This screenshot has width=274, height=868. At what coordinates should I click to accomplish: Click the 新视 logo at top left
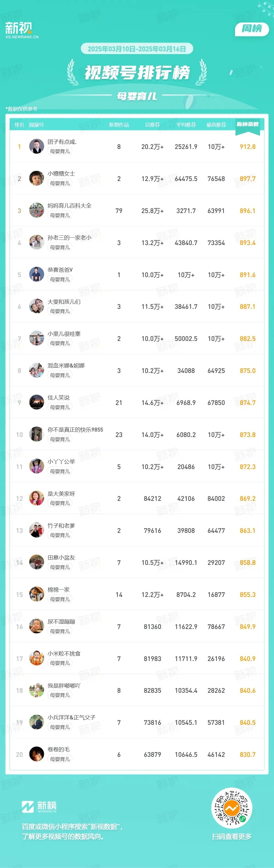coord(22,30)
